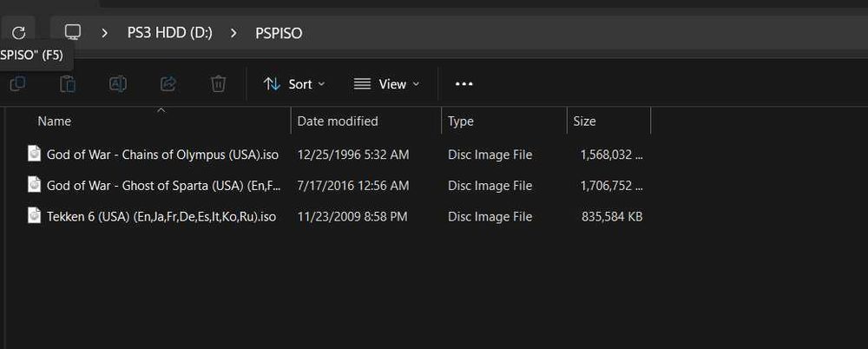This screenshot has height=349, width=868.
Task: Click Disc Image File type of Tekken 6
Action: tap(490, 216)
